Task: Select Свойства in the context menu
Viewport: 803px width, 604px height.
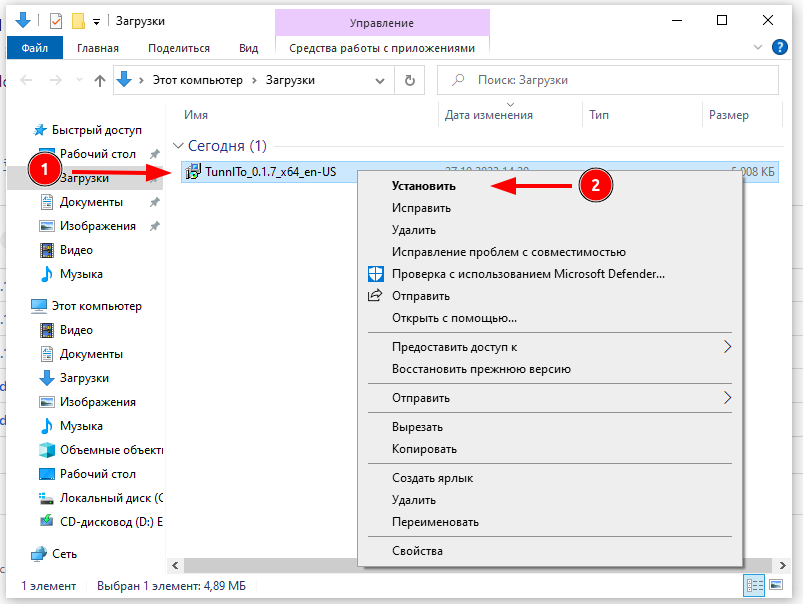Action: pos(417,551)
